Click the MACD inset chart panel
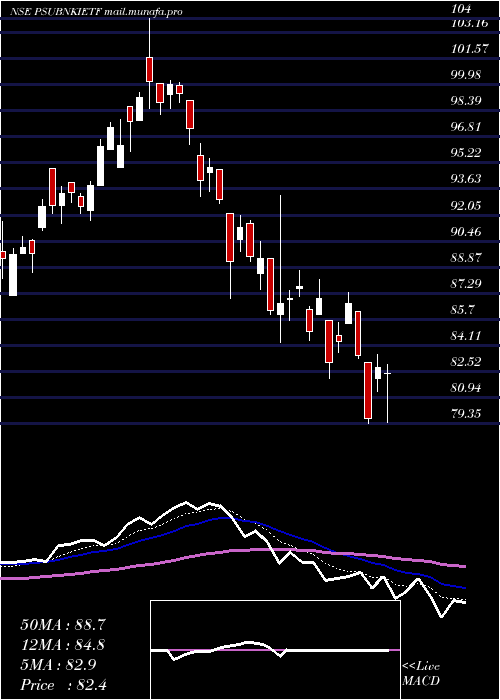Viewport: 500px width, 700px height. point(275,650)
